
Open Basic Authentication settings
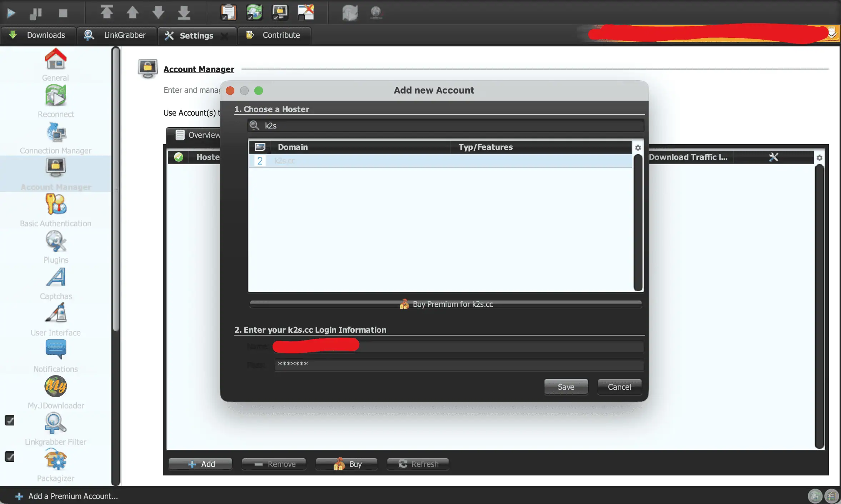(x=55, y=211)
